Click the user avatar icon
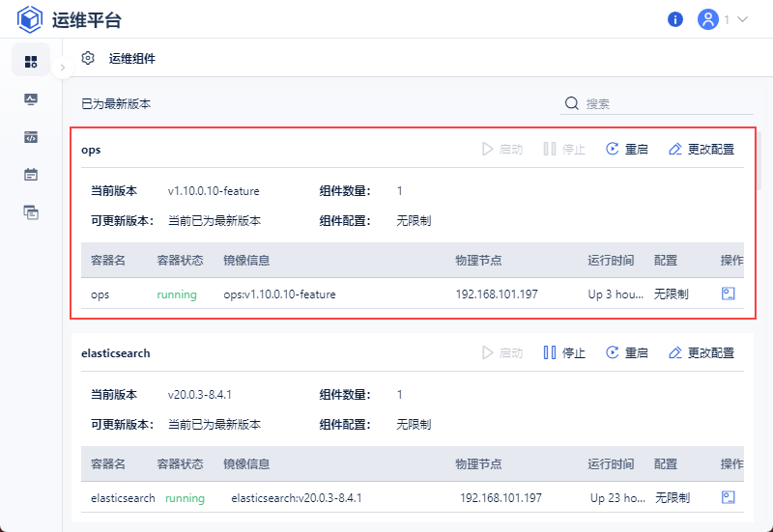 tap(708, 19)
